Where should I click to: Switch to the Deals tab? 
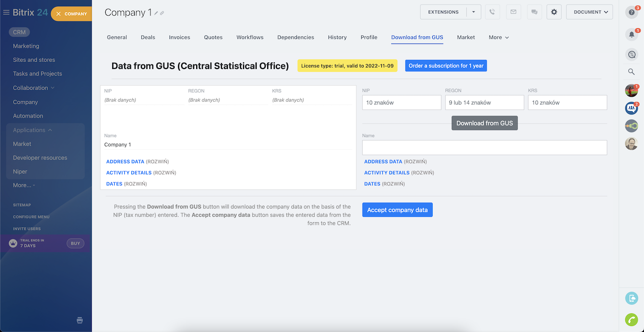[x=148, y=37]
